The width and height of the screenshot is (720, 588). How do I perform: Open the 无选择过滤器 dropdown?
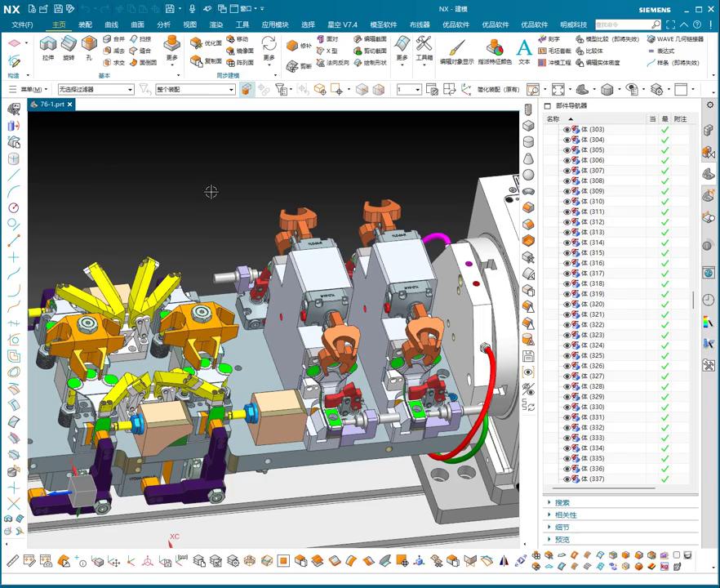coord(96,89)
